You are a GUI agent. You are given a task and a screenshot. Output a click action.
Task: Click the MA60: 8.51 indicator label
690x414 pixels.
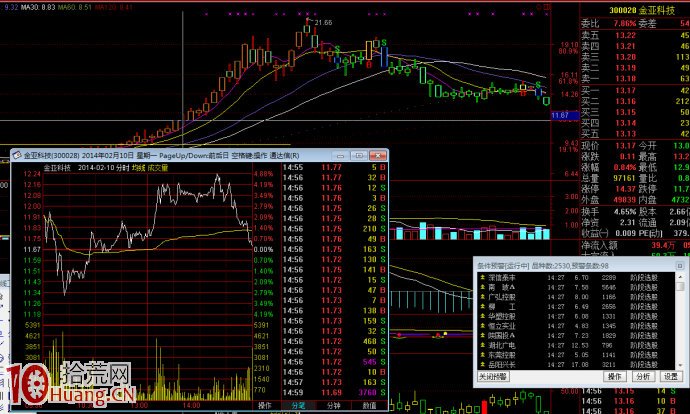pyautogui.click(x=75, y=7)
